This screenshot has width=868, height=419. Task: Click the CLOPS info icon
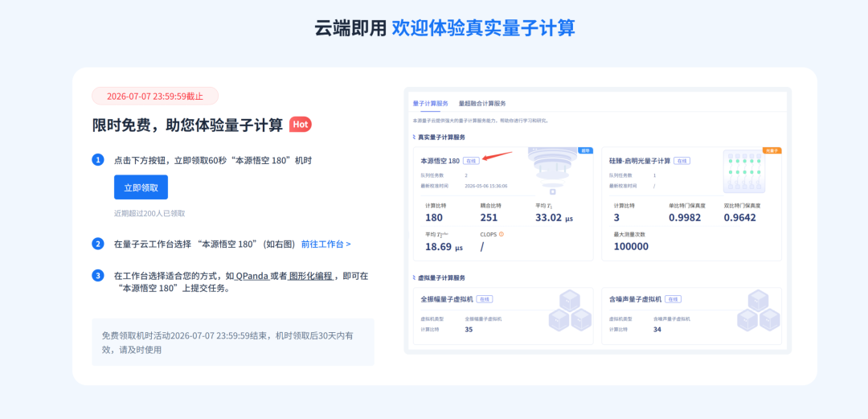click(502, 234)
